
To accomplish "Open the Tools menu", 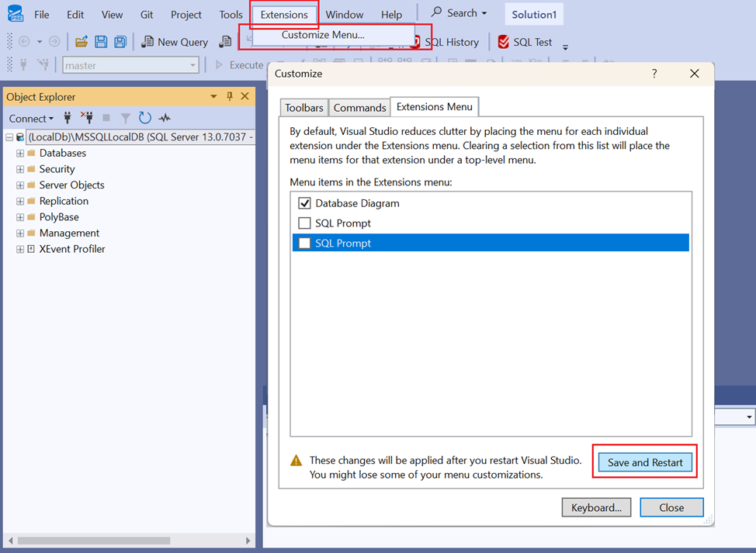I will (231, 15).
